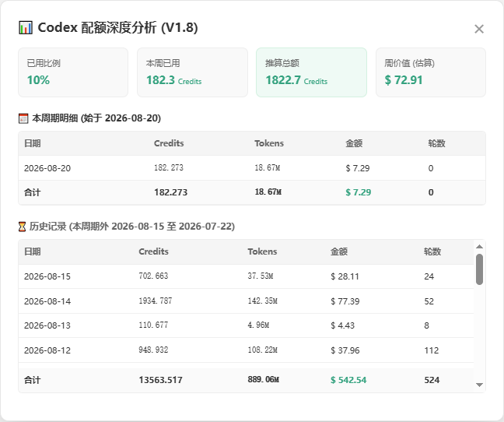
Task: Click the 142. 35M tokens value
Action: pyautogui.click(x=262, y=301)
